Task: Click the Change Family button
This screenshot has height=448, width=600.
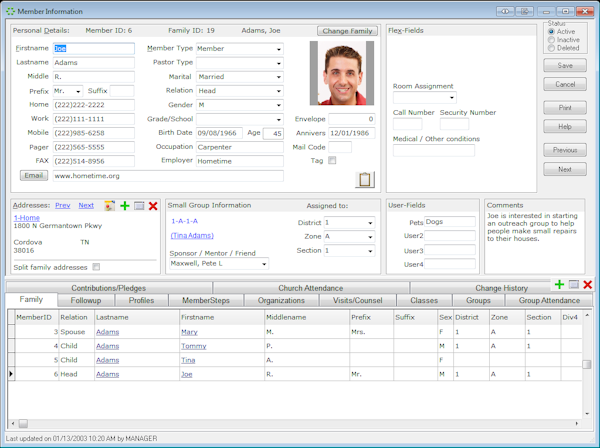Action: point(348,31)
